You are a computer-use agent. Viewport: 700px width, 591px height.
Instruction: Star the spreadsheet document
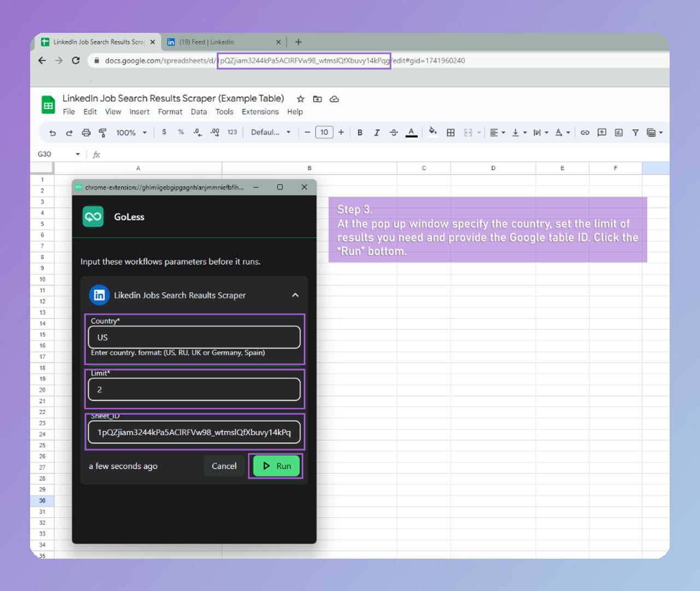coord(300,99)
